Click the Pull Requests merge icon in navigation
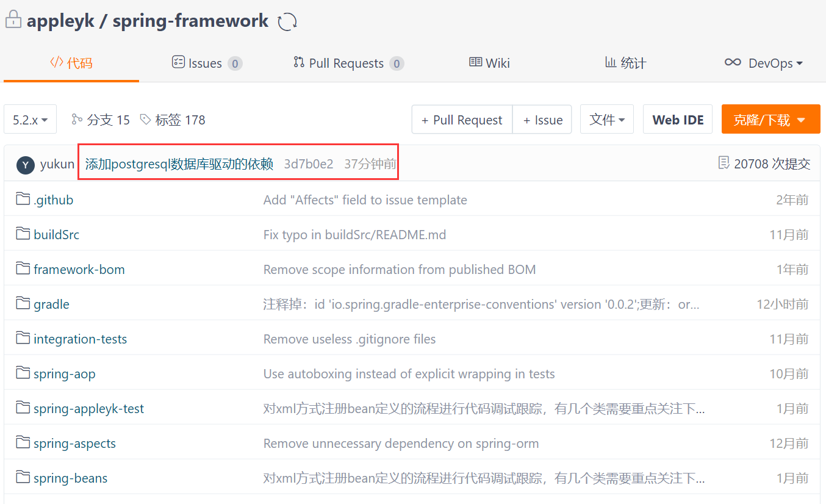The width and height of the screenshot is (826, 504). [298, 62]
